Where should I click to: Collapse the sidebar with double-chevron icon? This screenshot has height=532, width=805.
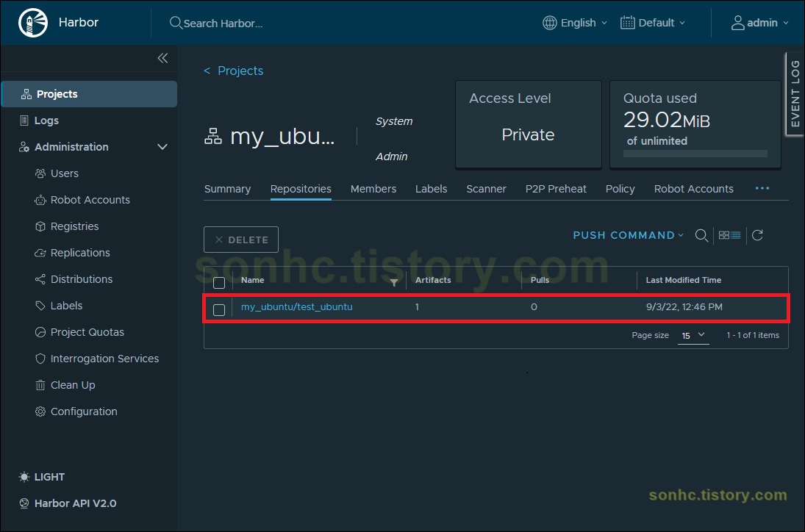click(162, 58)
